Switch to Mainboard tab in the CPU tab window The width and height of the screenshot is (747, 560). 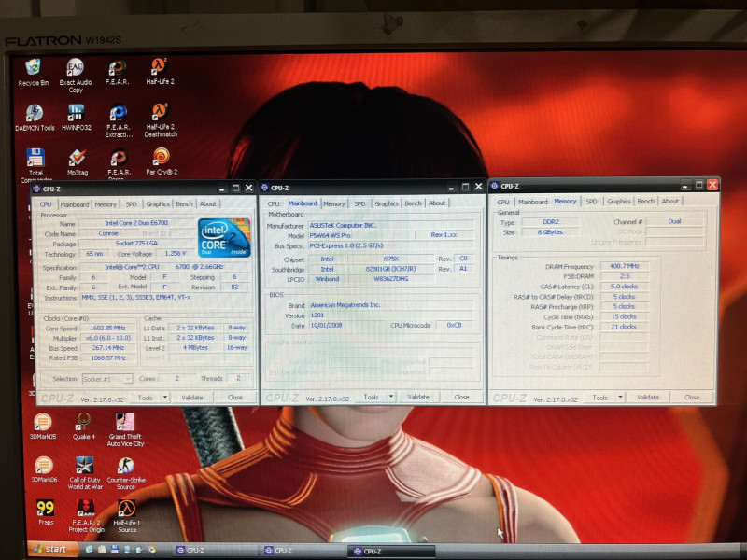tap(75, 204)
